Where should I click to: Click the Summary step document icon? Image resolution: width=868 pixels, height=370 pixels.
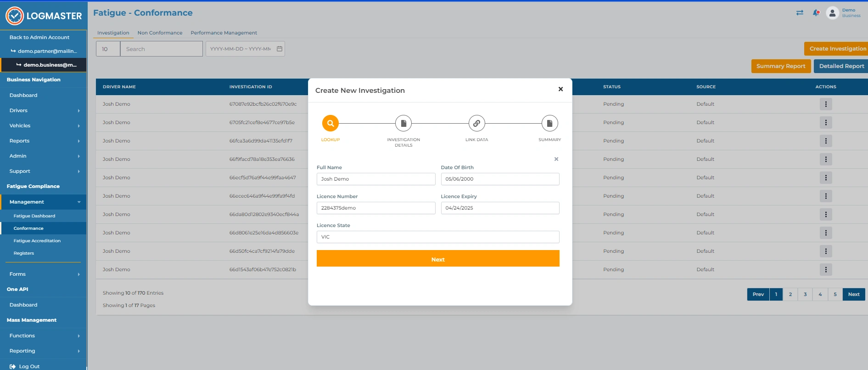(549, 123)
